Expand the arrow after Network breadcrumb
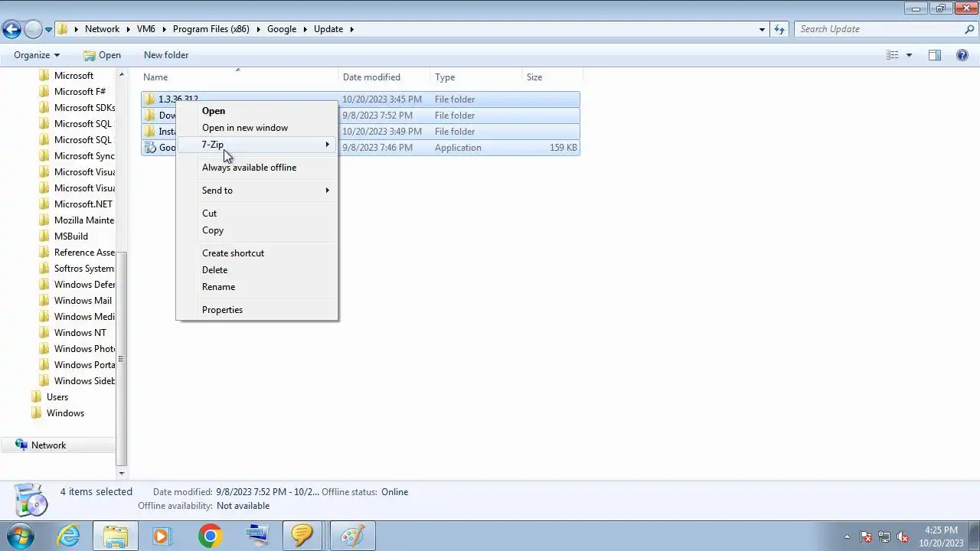This screenshot has height=551, width=980. click(x=129, y=29)
